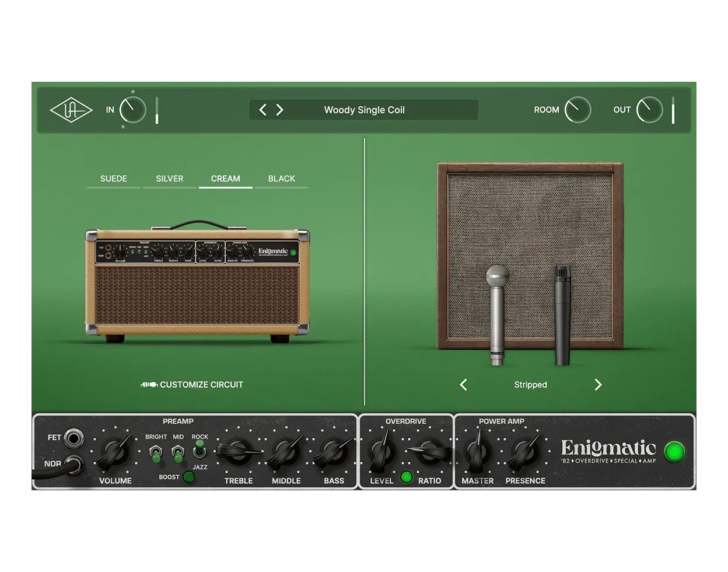Adjust the IN input gain knob
Image resolution: width=728 pixels, height=572 pixels.
(133, 110)
